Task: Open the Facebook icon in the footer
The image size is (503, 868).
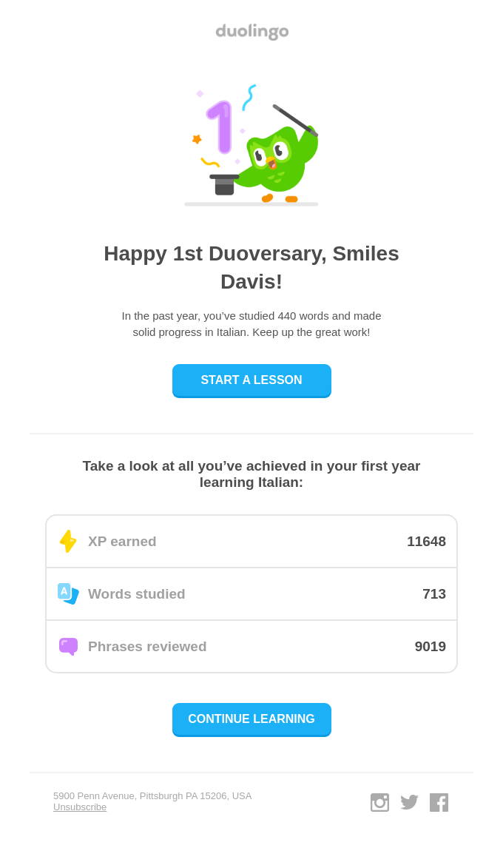Action: [439, 802]
